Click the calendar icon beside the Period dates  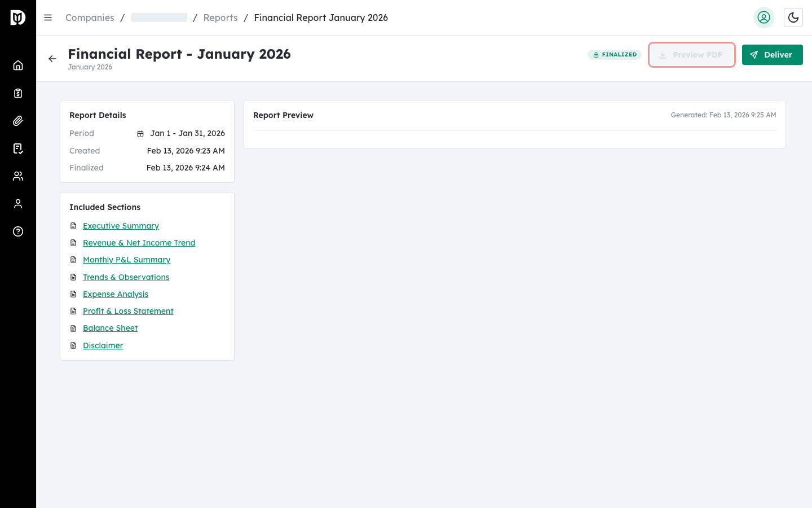click(140, 133)
